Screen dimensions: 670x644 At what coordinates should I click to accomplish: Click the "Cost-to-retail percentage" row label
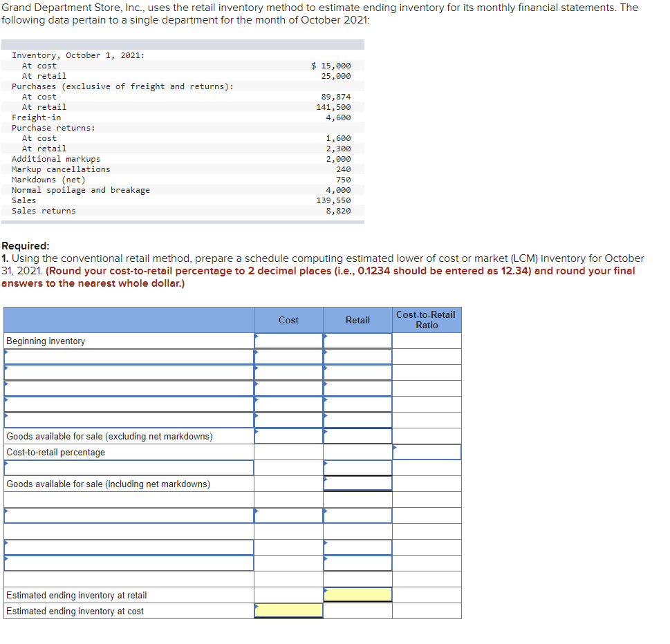55,453
